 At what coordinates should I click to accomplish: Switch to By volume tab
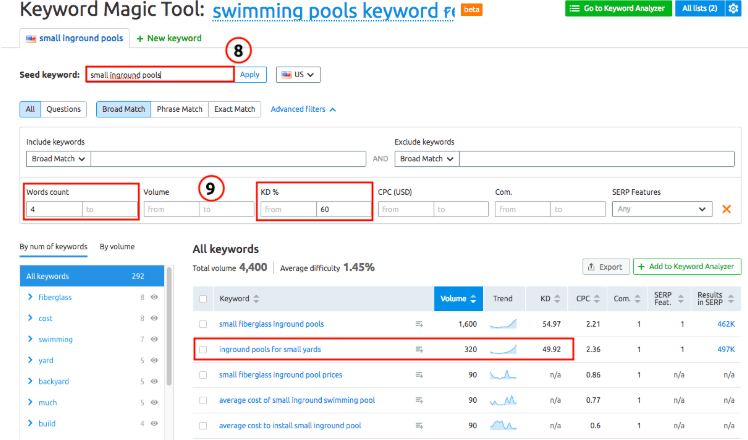tap(117, 247)
